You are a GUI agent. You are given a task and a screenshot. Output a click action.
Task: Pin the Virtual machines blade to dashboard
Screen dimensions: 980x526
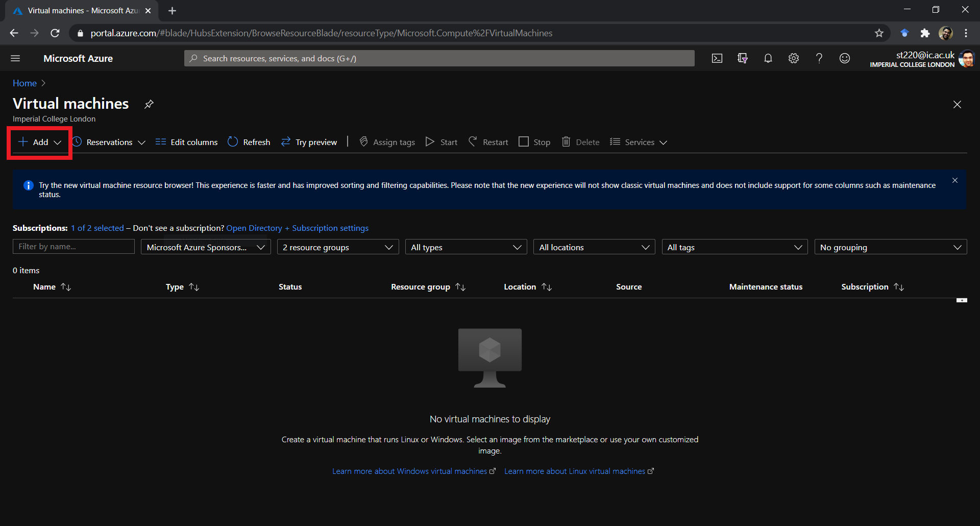(149, 104)
